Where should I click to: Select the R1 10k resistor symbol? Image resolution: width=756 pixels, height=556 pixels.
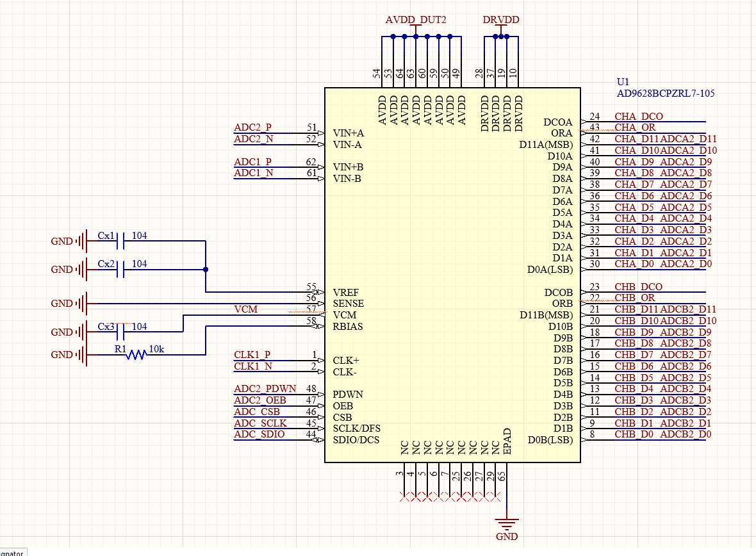(136, 354)
